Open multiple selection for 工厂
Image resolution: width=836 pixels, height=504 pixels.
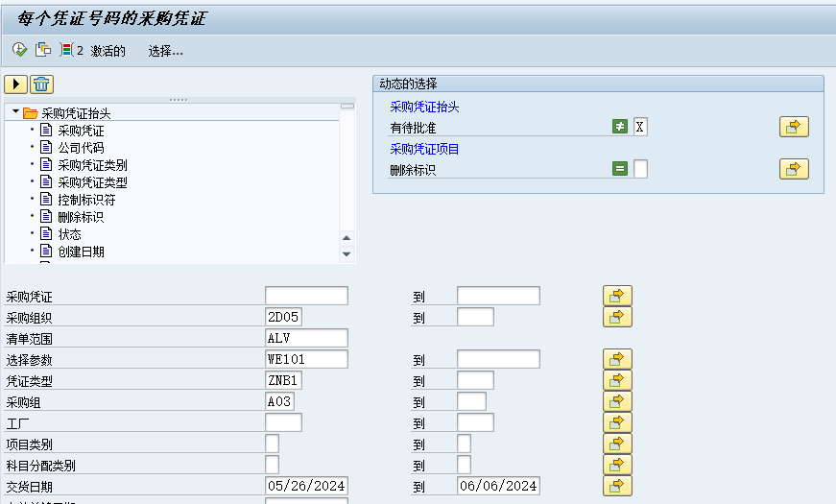(617, 422)
